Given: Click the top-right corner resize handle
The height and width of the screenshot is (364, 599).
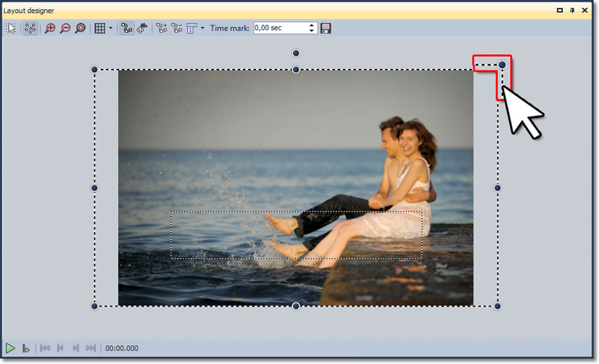Looking at the screenshot, I should click(x=502, y=64).
